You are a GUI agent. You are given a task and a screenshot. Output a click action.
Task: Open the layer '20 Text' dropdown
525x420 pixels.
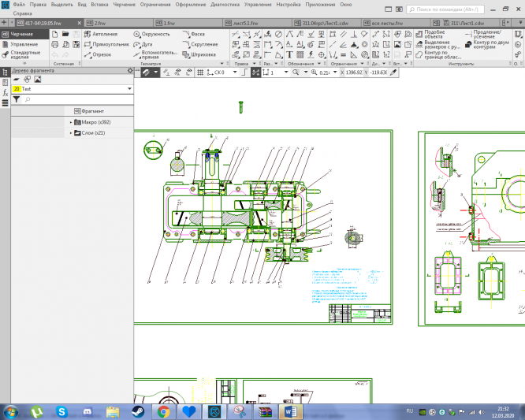(x=128, y=89)
